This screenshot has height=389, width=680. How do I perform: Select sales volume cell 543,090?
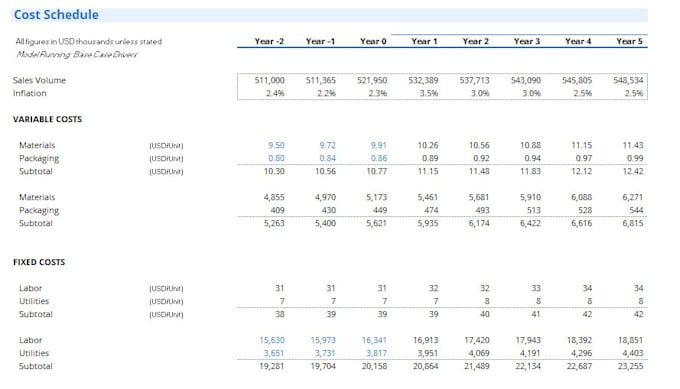coord(526,80)
